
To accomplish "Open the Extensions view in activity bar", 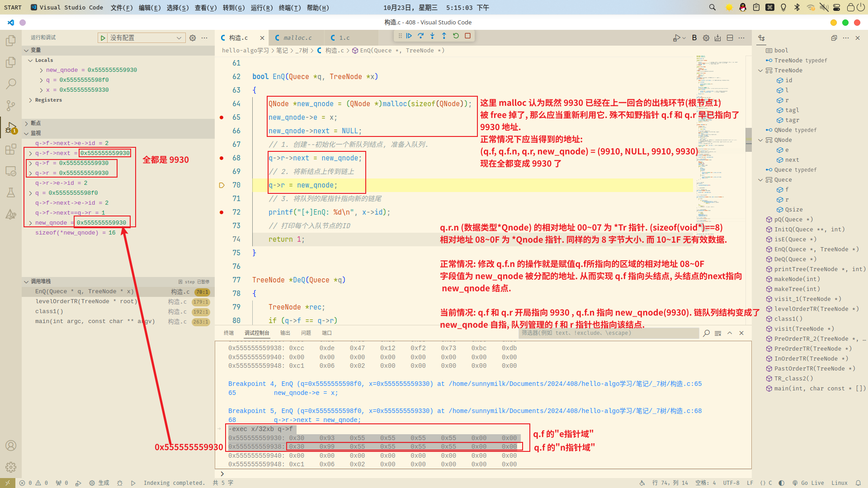I will [11, 150].
